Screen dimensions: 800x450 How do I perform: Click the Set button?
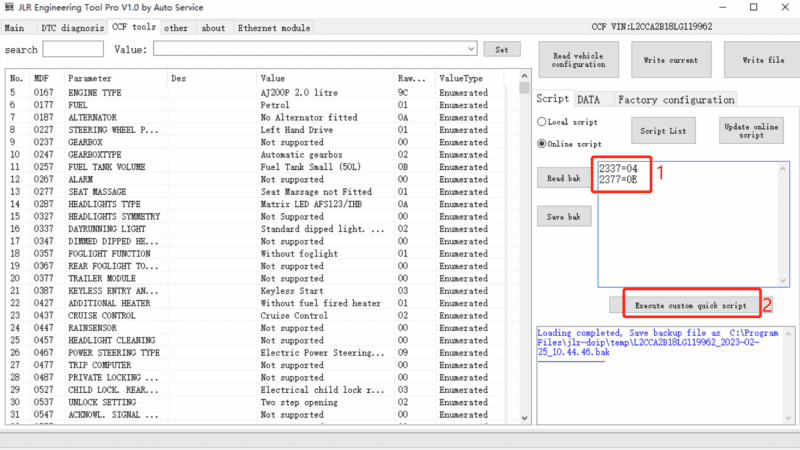(502, 49)
